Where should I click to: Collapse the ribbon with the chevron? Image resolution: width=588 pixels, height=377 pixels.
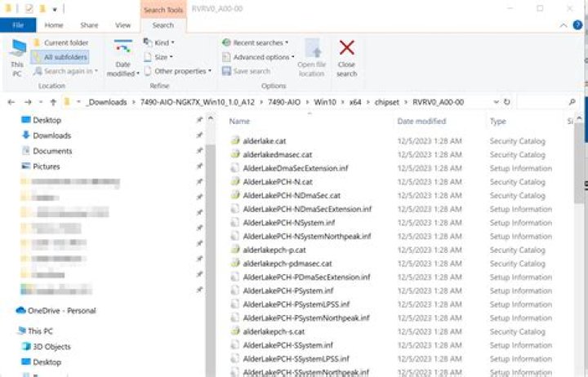coord(563,25)
